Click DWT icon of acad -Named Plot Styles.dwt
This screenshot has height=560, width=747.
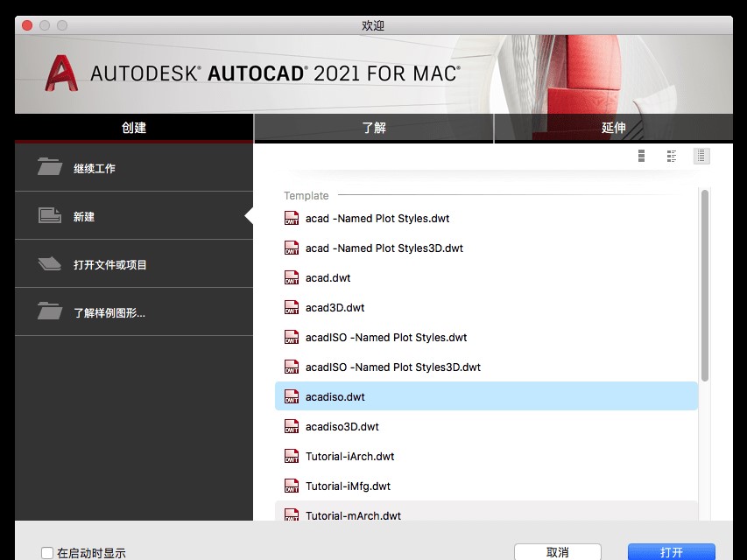click(292, 218)
